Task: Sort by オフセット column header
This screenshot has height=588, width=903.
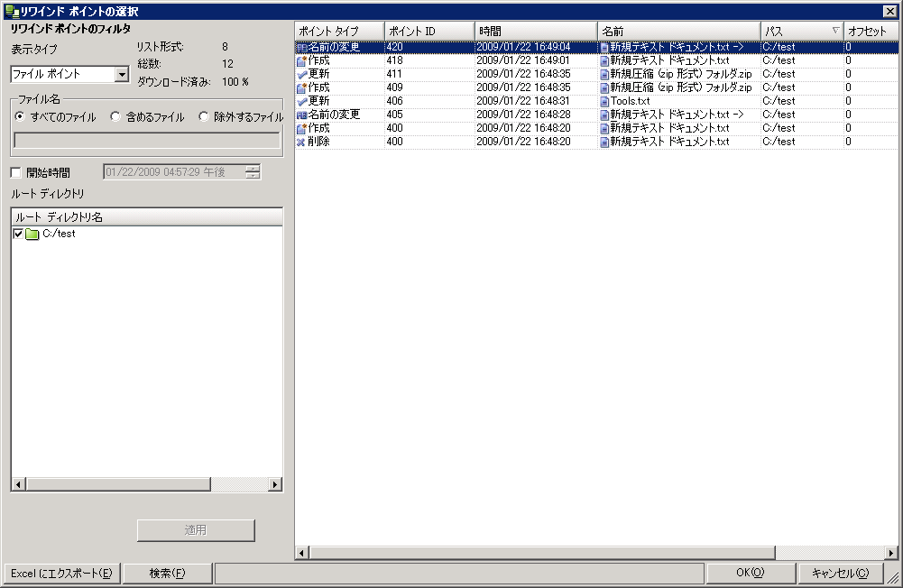Action: (x=871, y=31)
